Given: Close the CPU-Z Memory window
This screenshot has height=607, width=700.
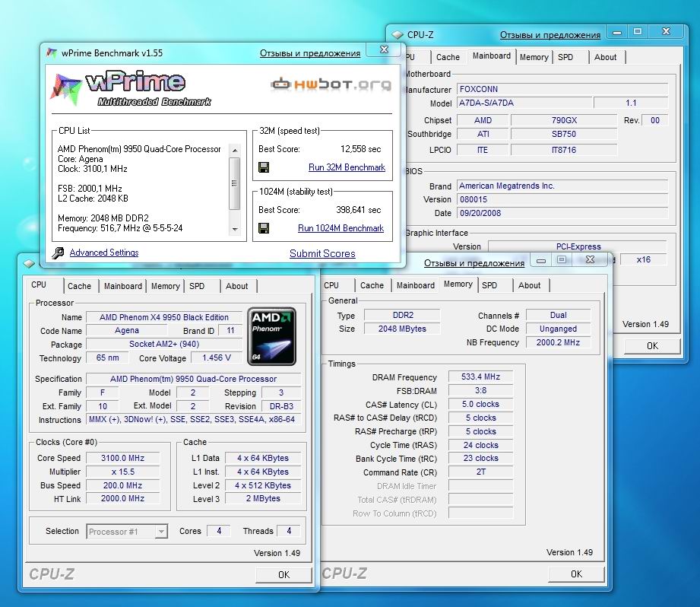Looking at the screenshot, I should tap(590, 260).
